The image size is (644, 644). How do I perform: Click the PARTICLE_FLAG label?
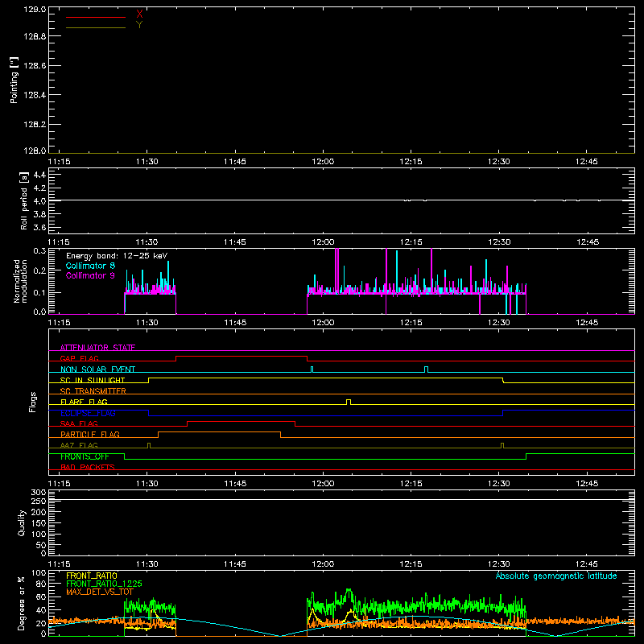click(x=90, y=435)
